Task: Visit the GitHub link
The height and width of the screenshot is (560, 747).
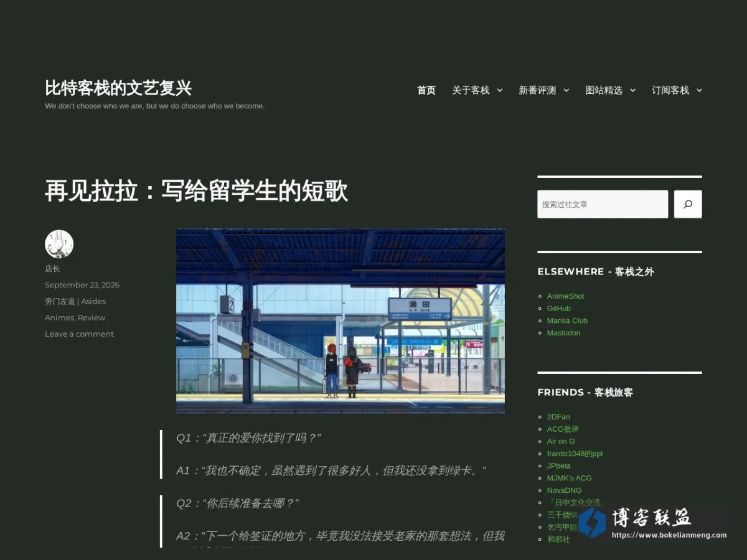Action: point(559,309)
